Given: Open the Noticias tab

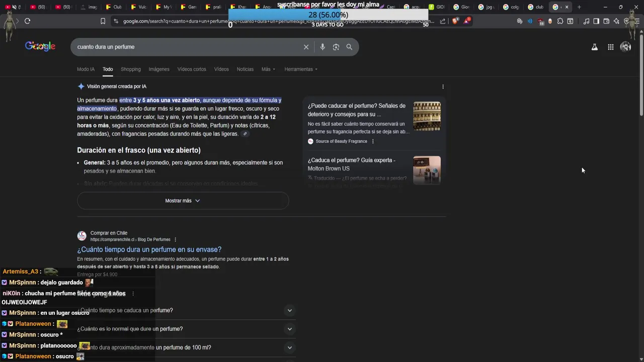Looking at the screenshot, I should tap(245, 69).
